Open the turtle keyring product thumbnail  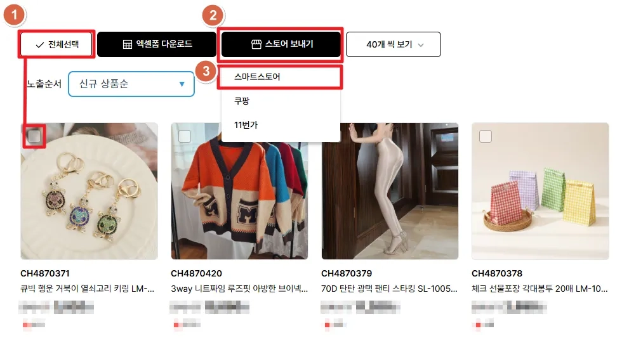click(89, 192)
